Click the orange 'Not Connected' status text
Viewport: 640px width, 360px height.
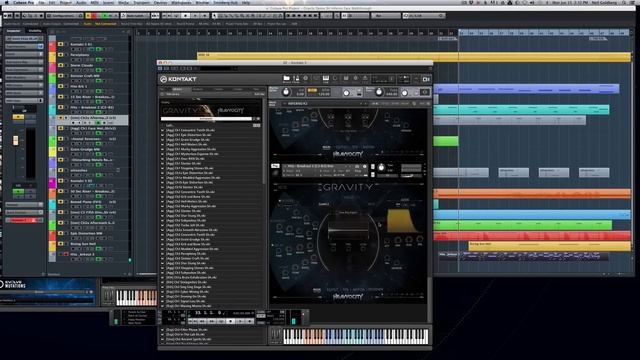click(x=106, y=24)
